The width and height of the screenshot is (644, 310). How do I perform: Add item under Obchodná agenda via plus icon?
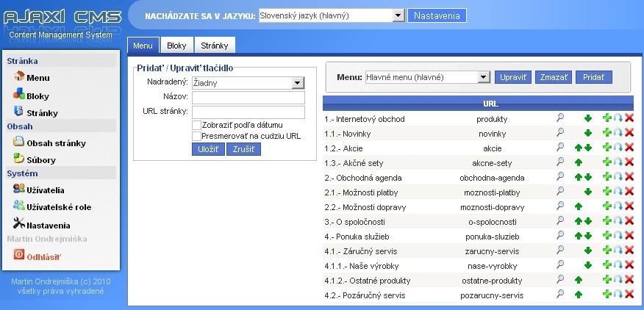(x=607, y=176)
